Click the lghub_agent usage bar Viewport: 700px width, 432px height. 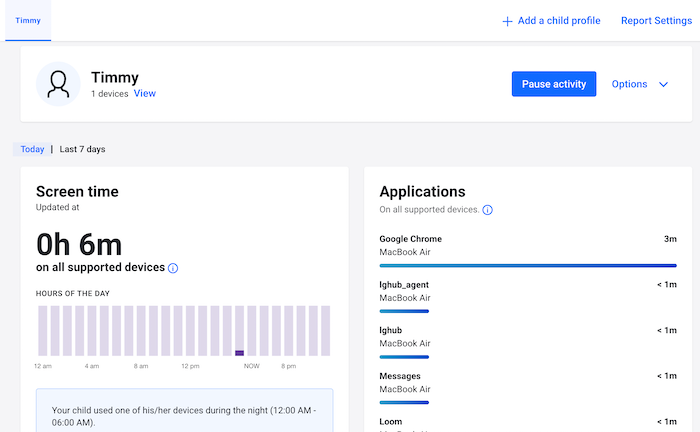click(404, 311)
